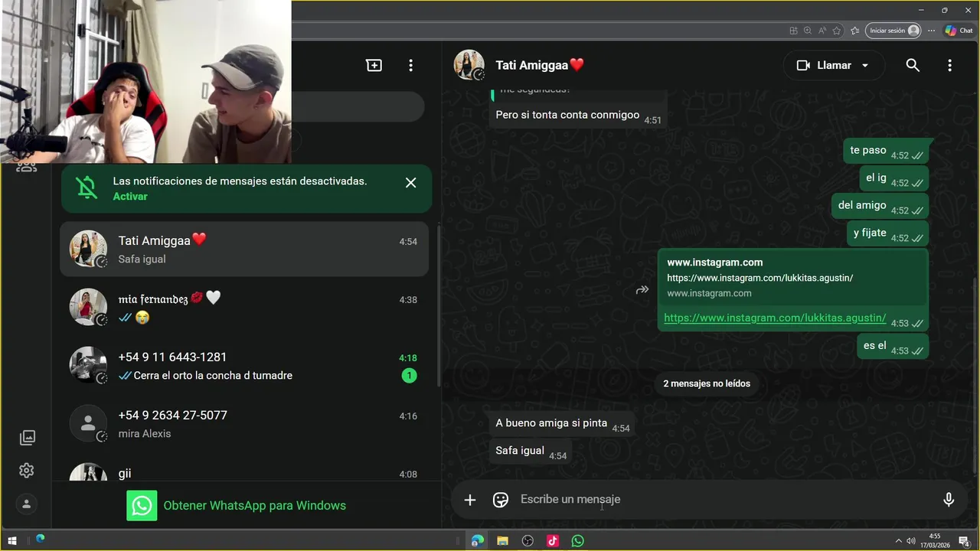980x551 pixels.
Task: Click Obtener WhatsApp para Windows link
Action: [x=255, y=506]
